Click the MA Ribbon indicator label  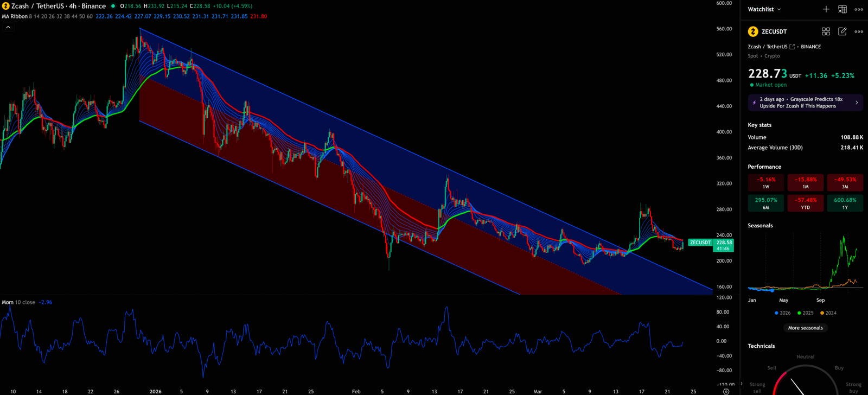coord(15,16)
